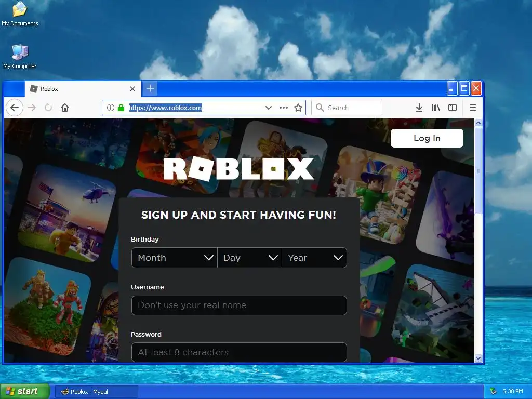Click the Log In button
This screenshot has height=399, width=532.
tap(427, 138)
